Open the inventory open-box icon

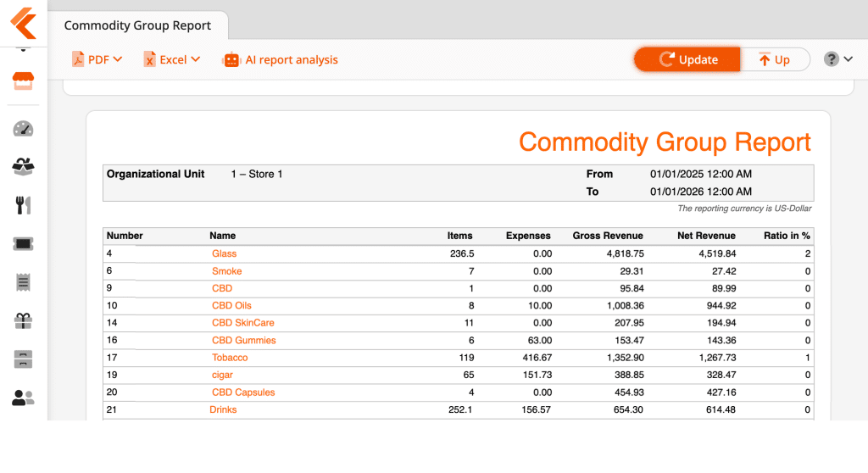coord(23,167)
